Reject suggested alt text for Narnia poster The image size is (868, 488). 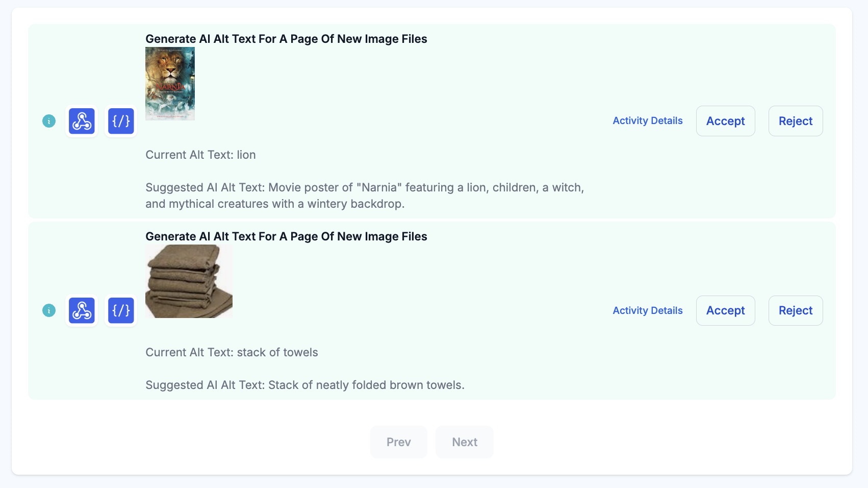click(x=796, y=121)
